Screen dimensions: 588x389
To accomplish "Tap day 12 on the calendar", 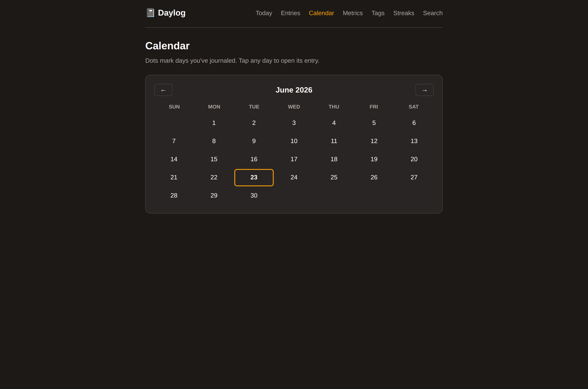I will point(374,141).
